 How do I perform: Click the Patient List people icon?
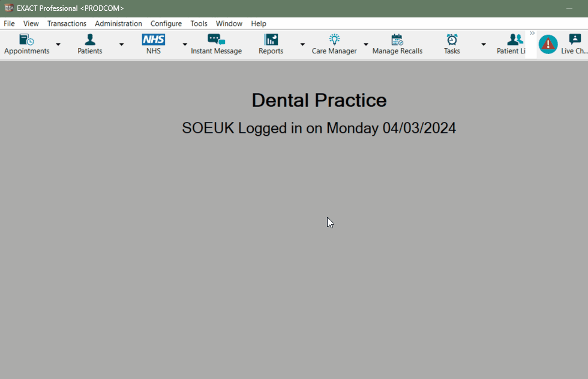(514, 40)
